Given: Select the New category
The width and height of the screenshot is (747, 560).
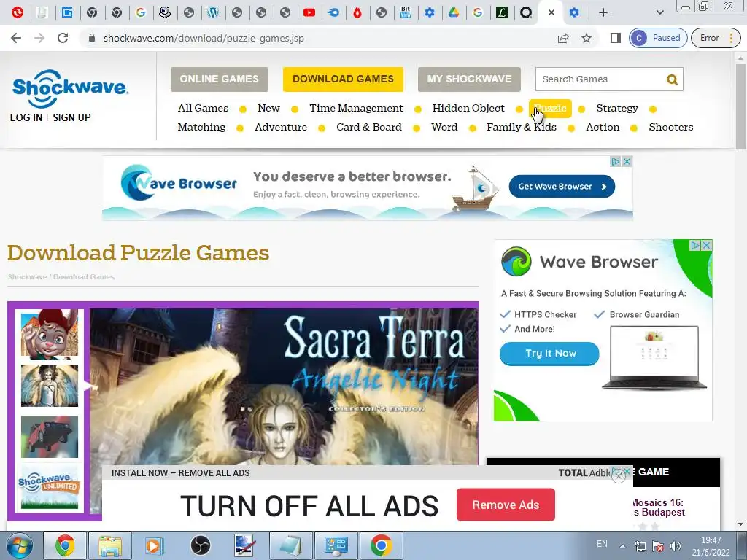Looking at the screenshot, I should [268, 108].
